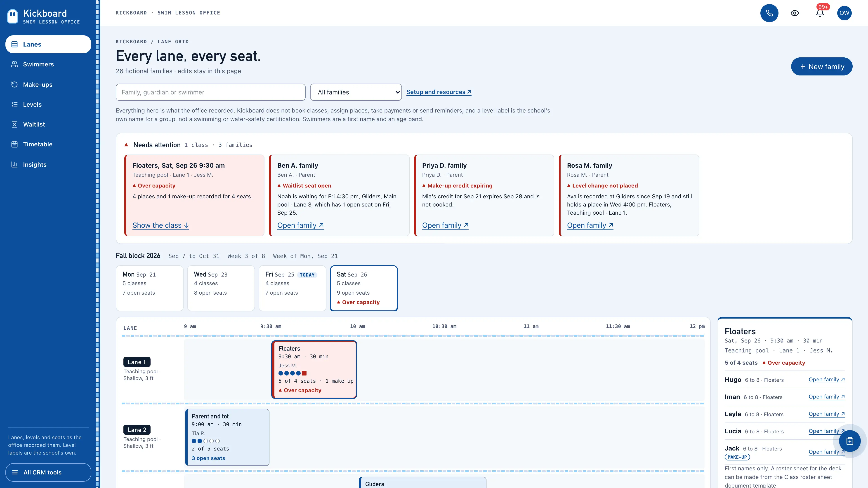Screen dimensions: 868x488
Task: Open family link for Hugo
Action: [827, 380]
